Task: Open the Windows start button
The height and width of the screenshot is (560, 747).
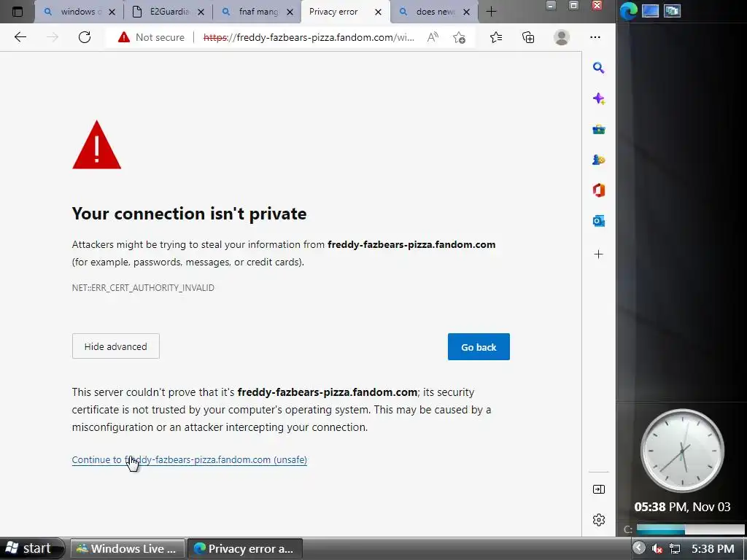Action: pyautogui.click(x=31, y=548)
